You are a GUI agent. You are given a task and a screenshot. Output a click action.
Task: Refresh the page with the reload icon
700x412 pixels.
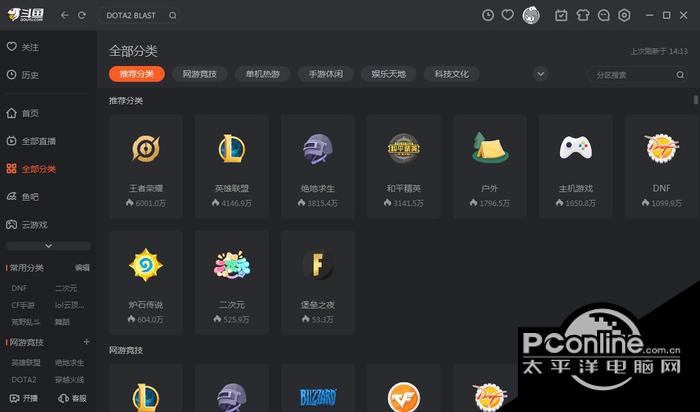tap(82, 15)
